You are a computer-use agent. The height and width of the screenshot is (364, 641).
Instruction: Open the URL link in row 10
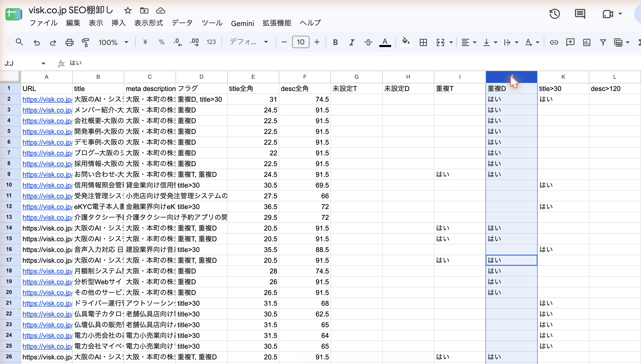pyautogui.click(x=47, y=185)
